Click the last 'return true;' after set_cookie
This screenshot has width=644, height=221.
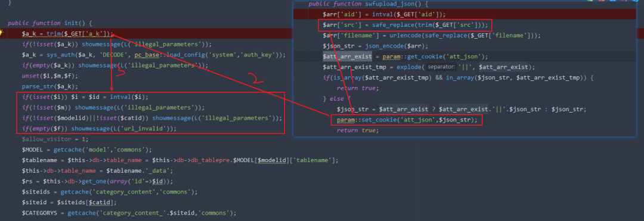point(357,130)
